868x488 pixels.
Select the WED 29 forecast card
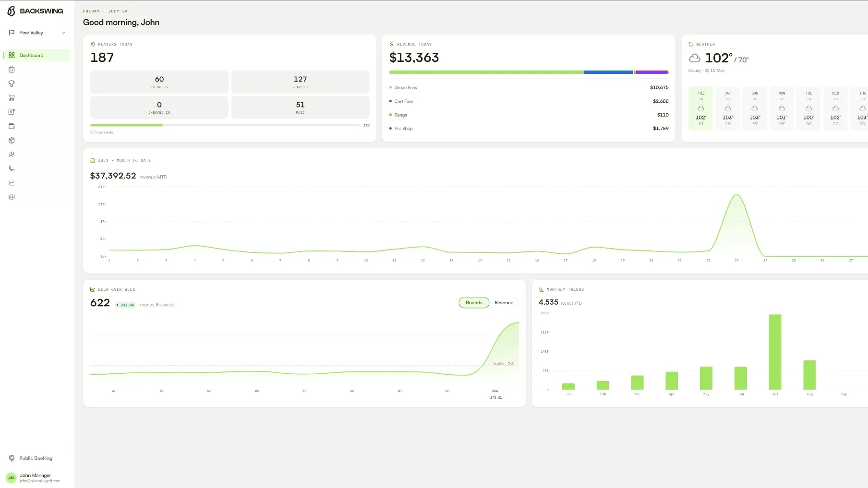835,108
